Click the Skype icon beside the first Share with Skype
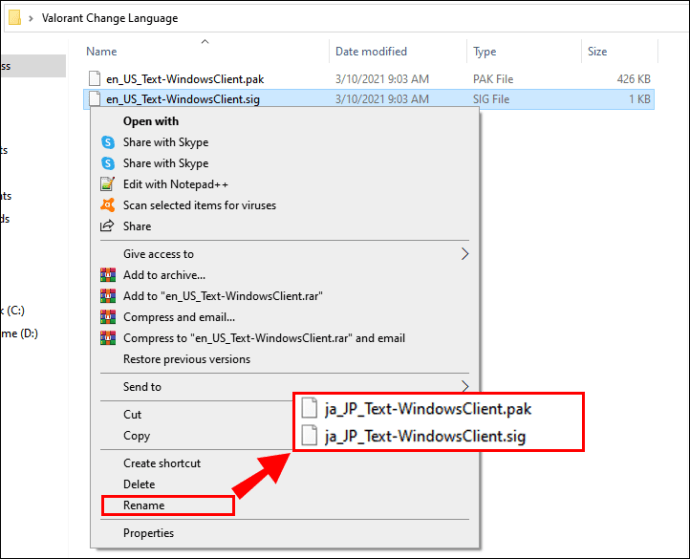This screenshot has width=690, height=559. (108, 142)
